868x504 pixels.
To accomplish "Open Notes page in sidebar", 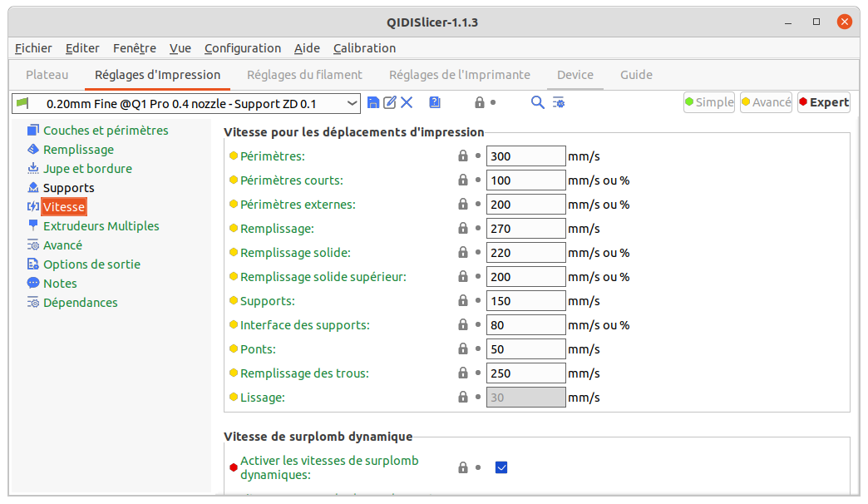I will click(x=60, y=283).
